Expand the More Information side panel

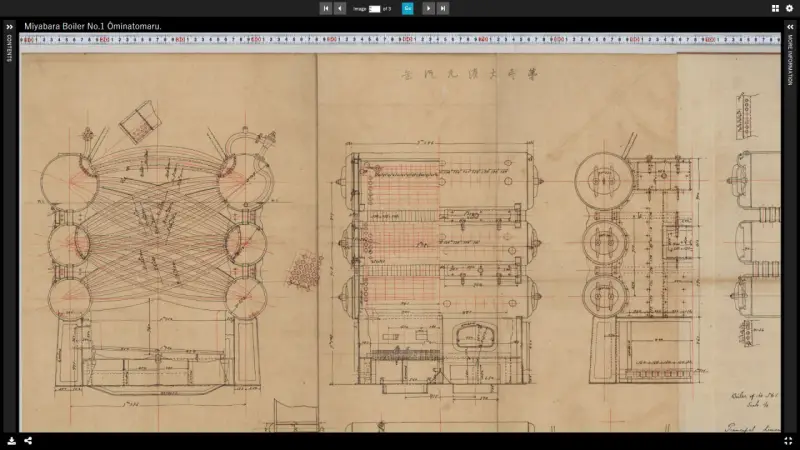790,27
